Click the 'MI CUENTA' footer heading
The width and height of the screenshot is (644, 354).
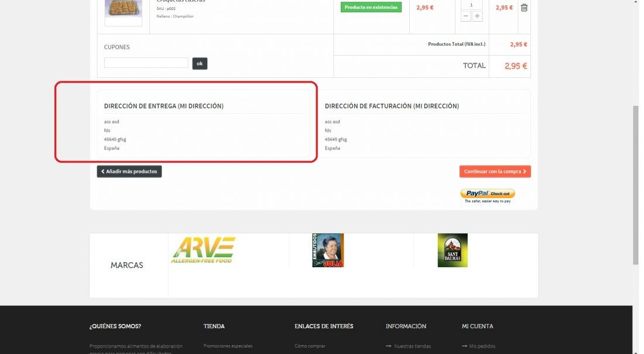point(478,326)
